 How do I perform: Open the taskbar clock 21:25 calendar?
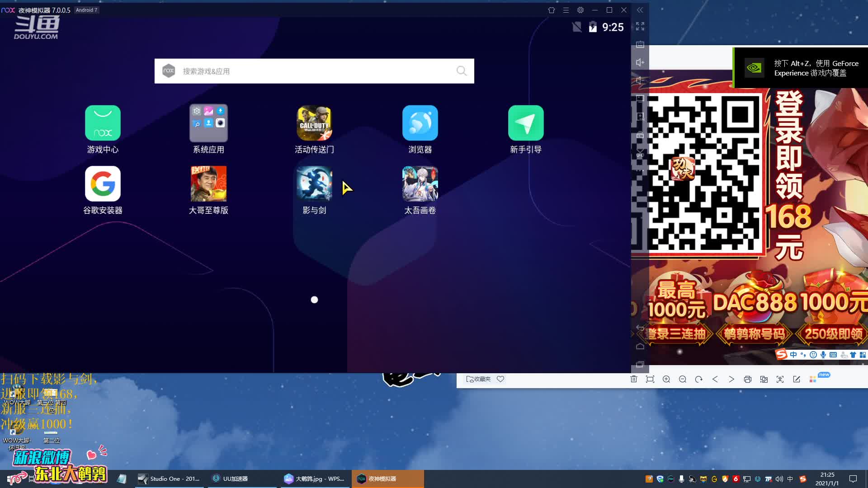[x=827, y=479]
